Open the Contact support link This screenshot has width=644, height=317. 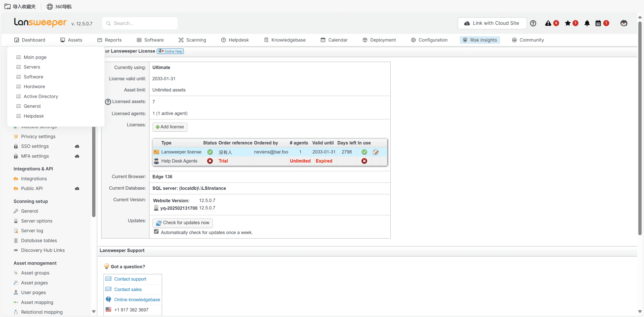(130, 279)
